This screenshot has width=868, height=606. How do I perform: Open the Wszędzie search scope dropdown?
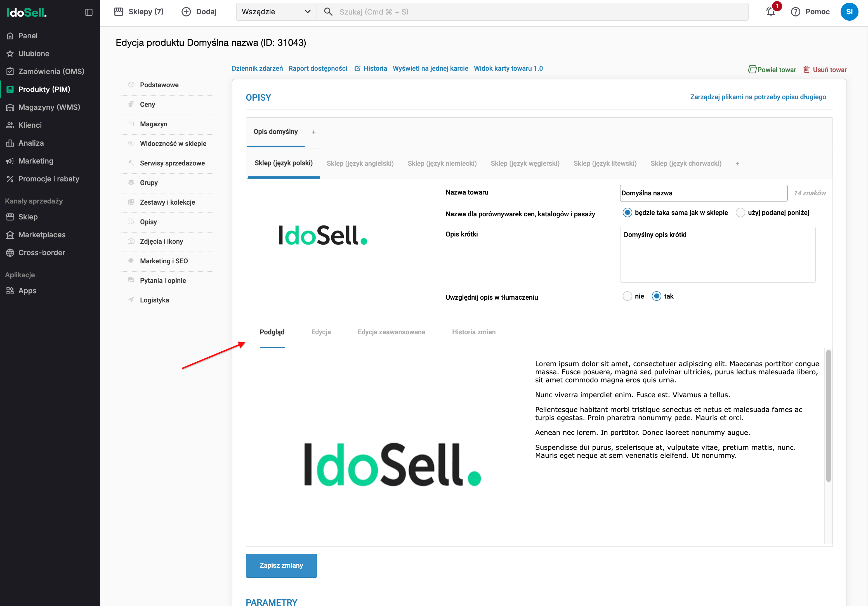276,12
